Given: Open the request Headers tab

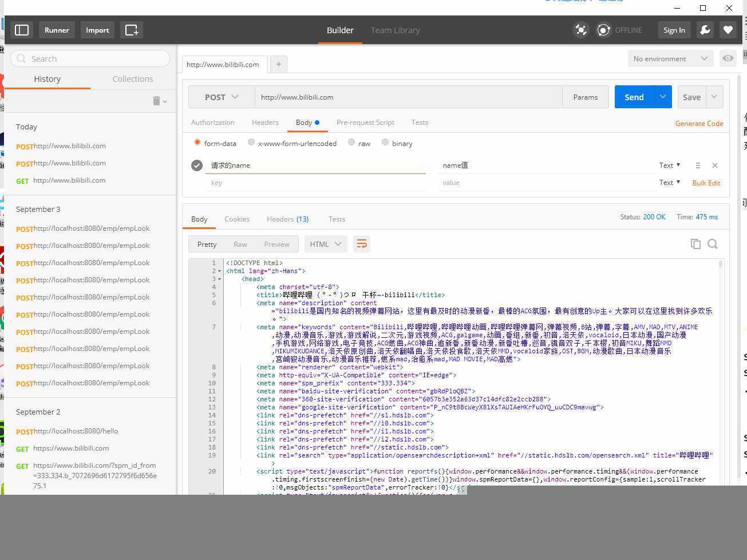Looking at the screenshot, I should point(265,123).
